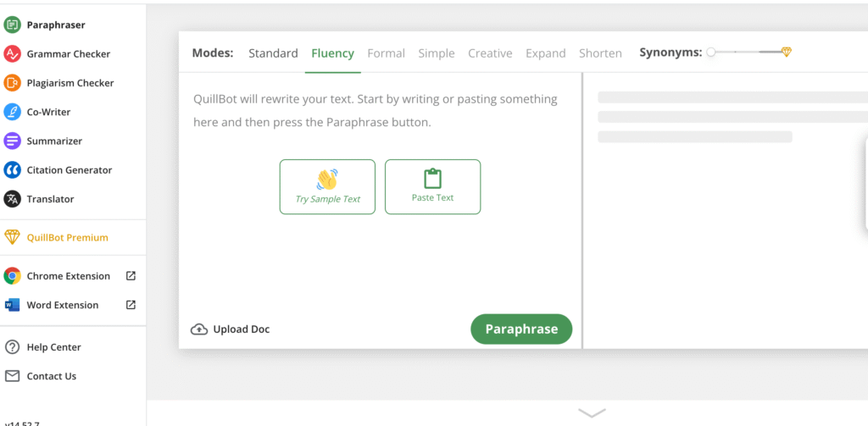Click the Chrome logo icon

point(12,276)
